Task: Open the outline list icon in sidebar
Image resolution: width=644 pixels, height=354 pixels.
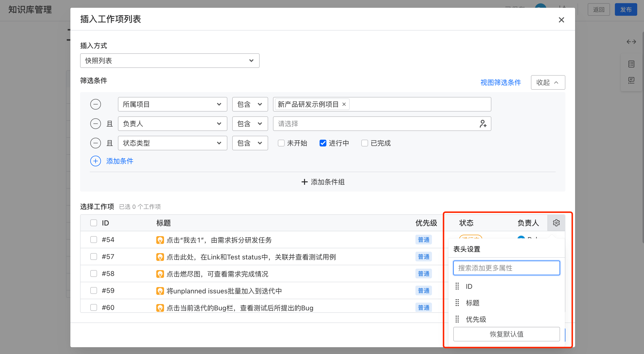Action: coord(631,64)
